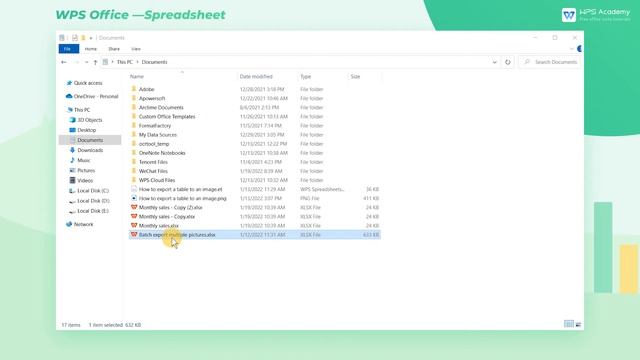
Task: Refresh the Documents folder view
Action: (507, 62)
